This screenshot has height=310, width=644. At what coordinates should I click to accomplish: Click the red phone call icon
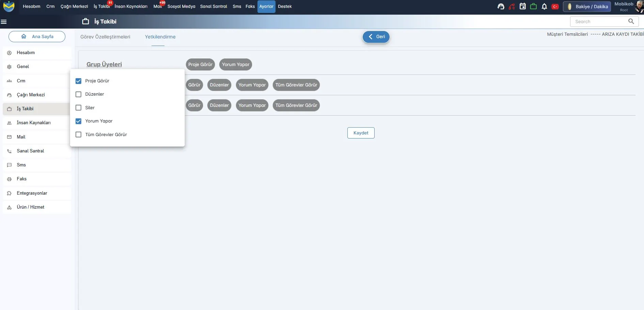512,6
